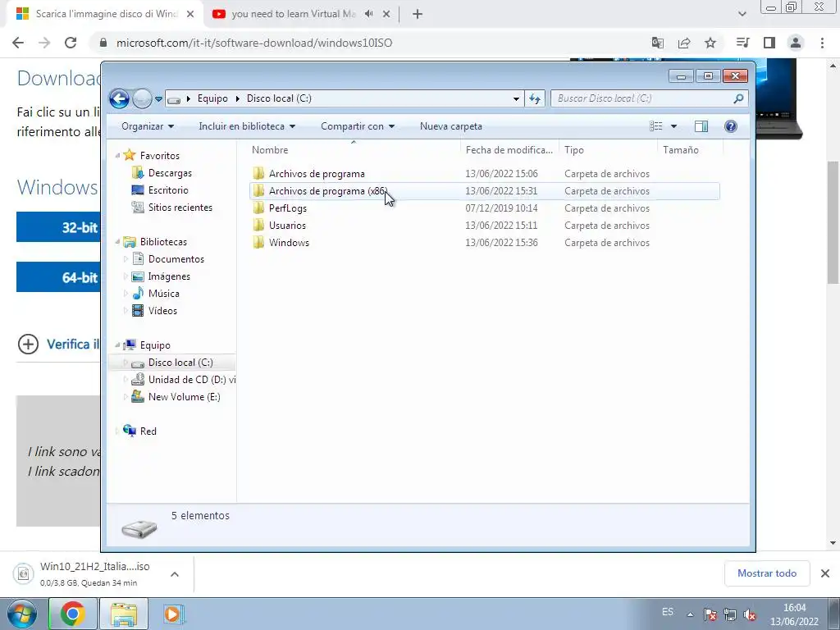Open the Organizar menu

point(148,126)
